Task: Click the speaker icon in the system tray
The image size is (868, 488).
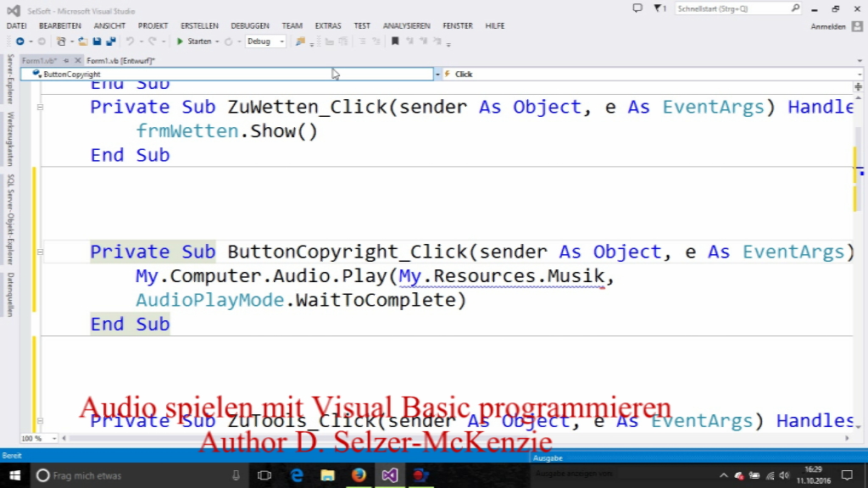Action: pyautogui.click(x=784, y=475)
